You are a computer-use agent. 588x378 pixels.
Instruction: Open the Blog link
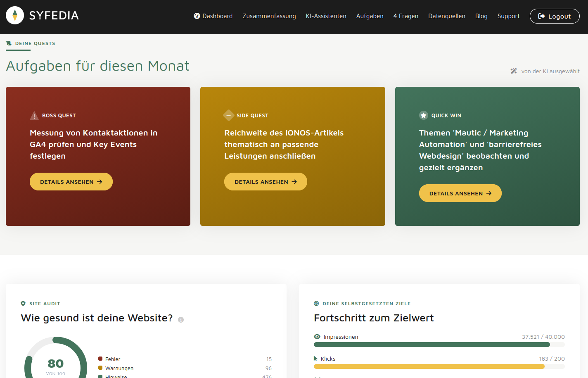[481, 16]
